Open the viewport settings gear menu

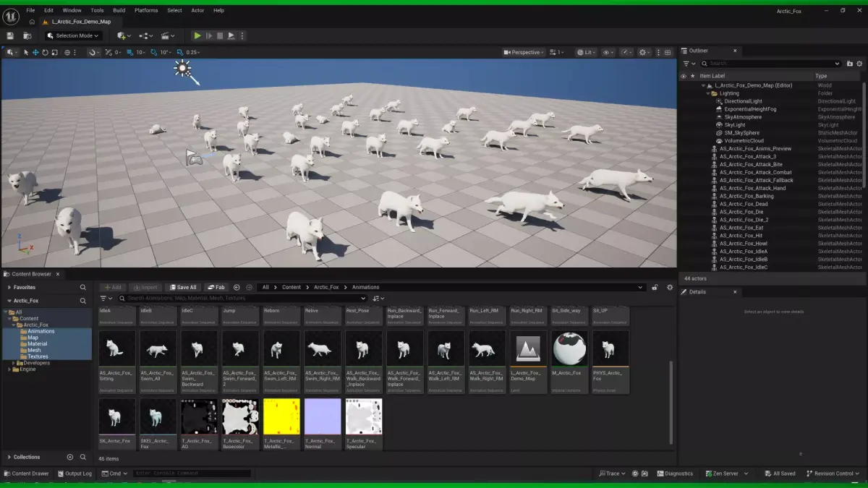[x=644, y=52]
